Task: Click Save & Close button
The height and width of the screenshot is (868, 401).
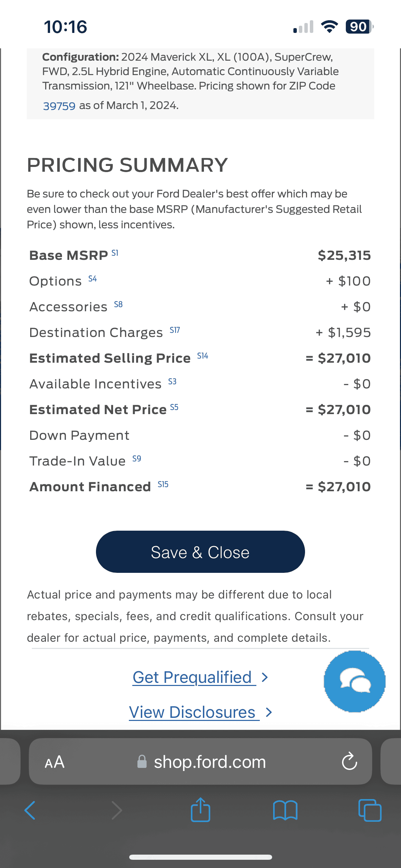Action: [200, 552]
